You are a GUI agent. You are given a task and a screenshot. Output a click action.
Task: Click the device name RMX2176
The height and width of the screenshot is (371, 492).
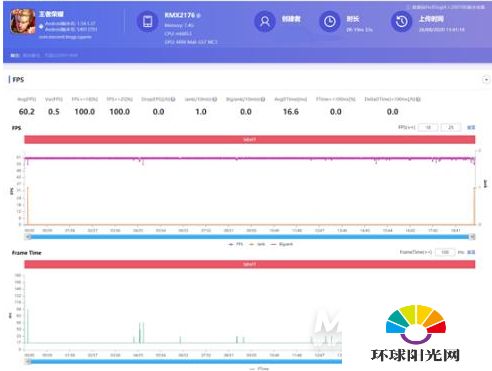[180, 15]
